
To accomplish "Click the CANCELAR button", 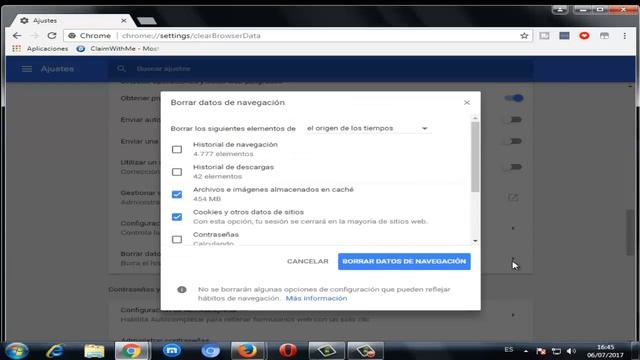I will [x=307, y=261].
